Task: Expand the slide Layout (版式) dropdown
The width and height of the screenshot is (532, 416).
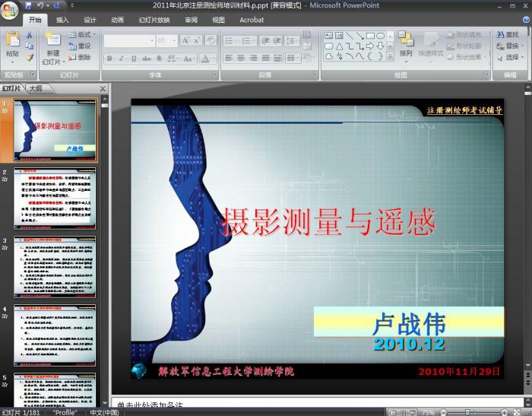Action: 84,34
